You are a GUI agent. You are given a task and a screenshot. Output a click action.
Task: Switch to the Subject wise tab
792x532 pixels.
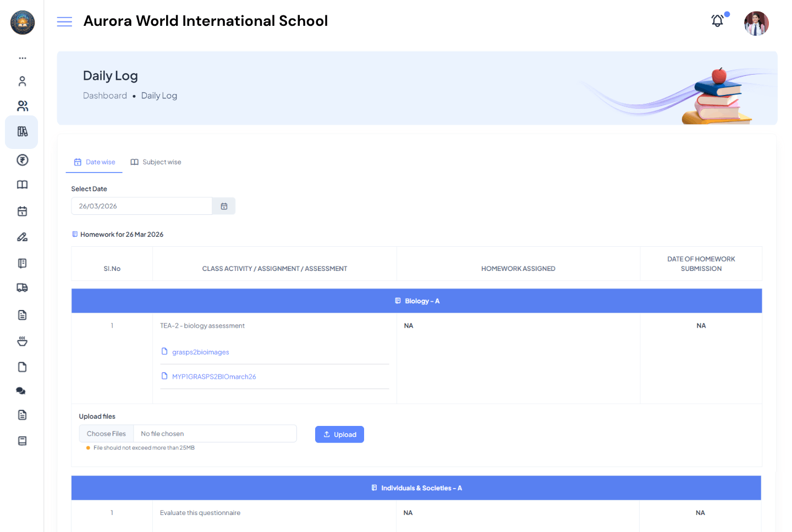[x=156, y=162]
